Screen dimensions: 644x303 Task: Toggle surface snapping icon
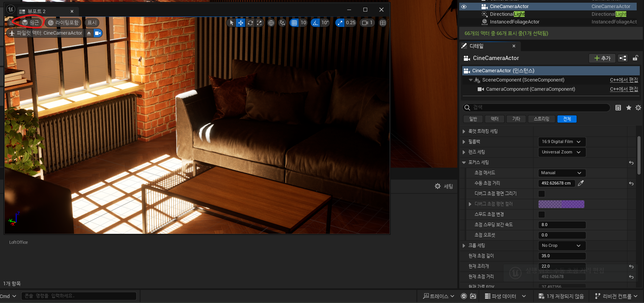coord(282,23)
